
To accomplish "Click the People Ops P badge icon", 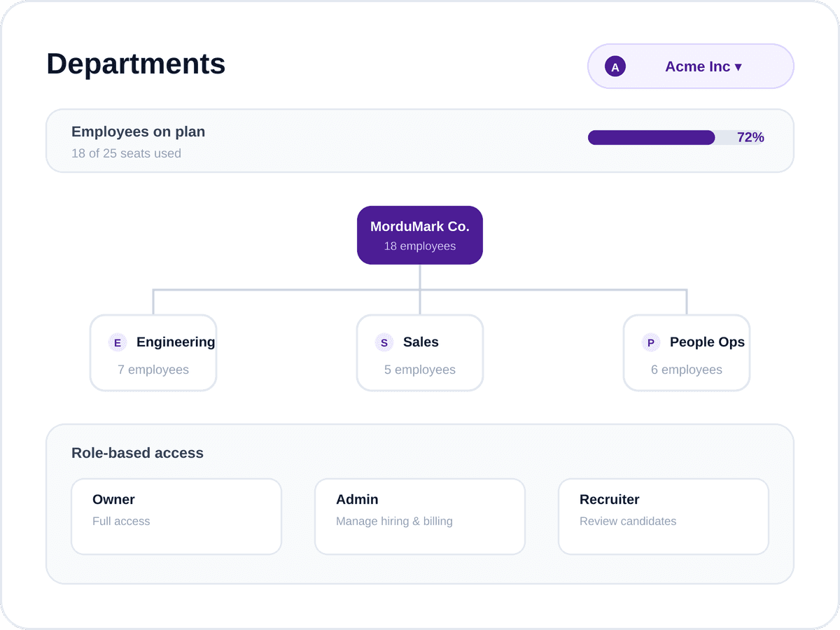I will click(x=651, y=342).
